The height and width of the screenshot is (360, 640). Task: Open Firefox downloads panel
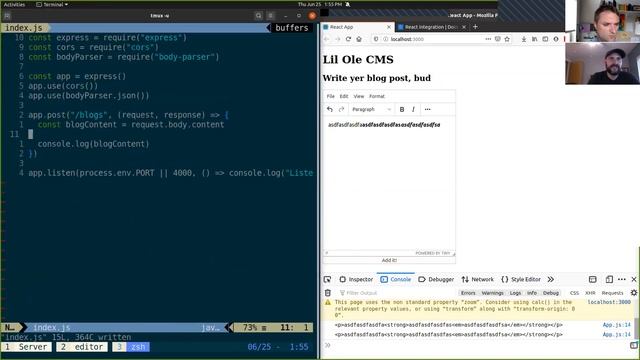pyautogui.click(x=524, y=39)
